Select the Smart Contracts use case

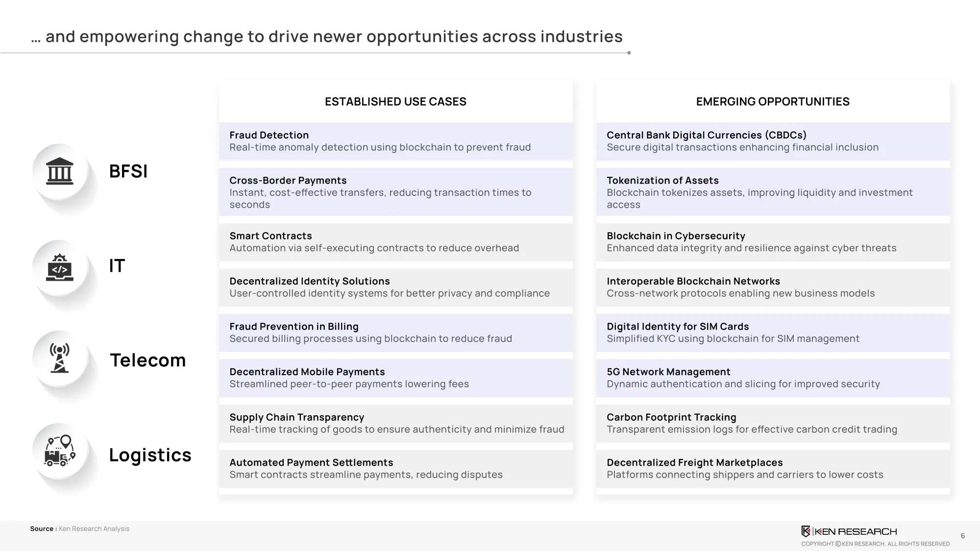(396, 242)
